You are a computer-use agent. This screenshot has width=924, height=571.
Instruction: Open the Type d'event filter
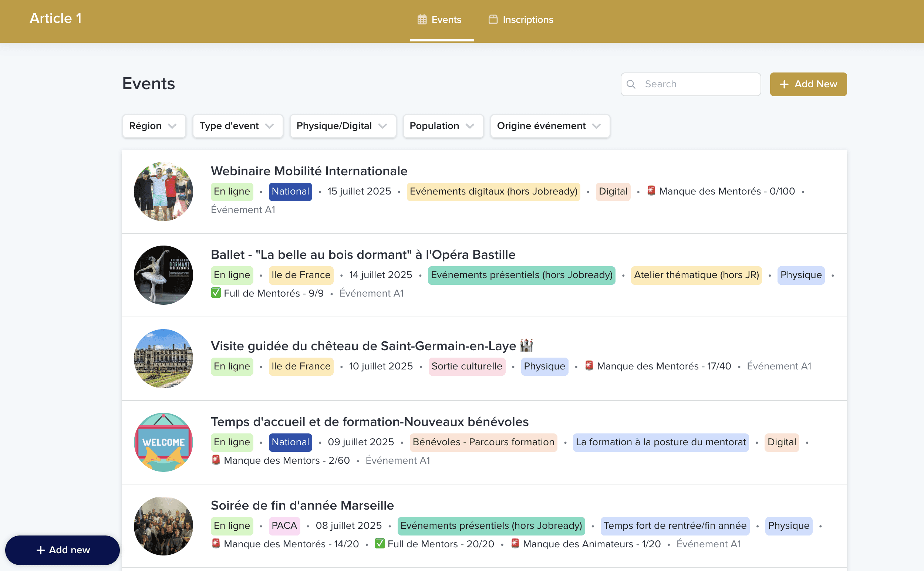point(237,126)
